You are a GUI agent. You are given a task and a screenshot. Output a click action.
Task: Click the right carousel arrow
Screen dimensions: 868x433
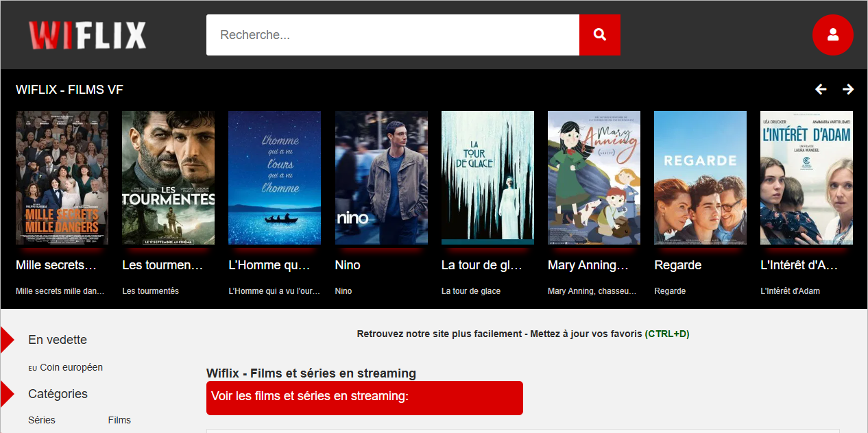[848, 89]
